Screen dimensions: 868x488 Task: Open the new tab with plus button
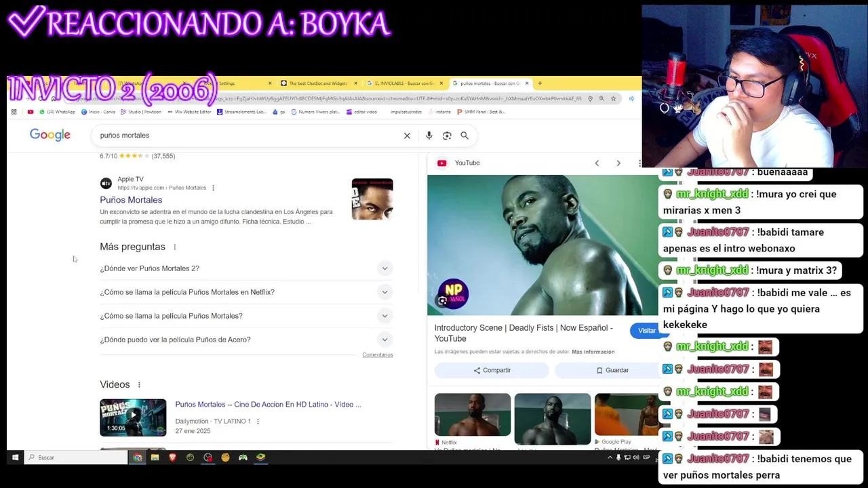[x=540, y=83]
